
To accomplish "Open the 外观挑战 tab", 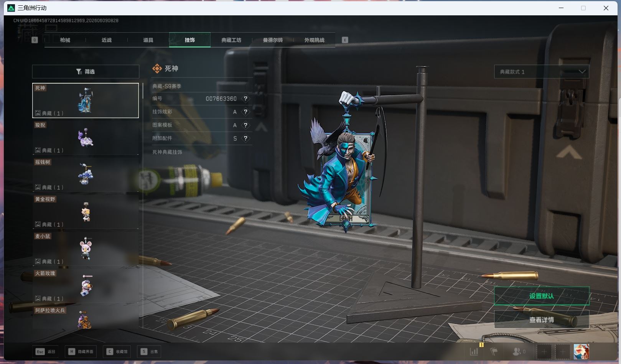I will [314, 40].
